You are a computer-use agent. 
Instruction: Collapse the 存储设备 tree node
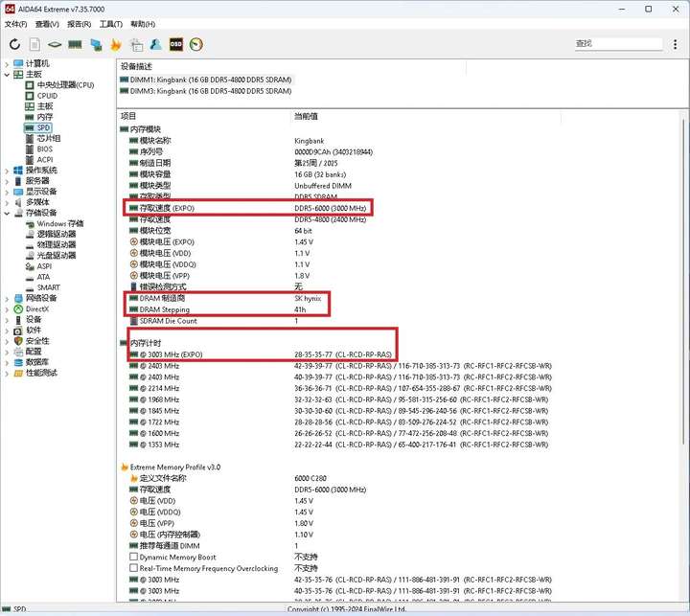tap(7, 213)
